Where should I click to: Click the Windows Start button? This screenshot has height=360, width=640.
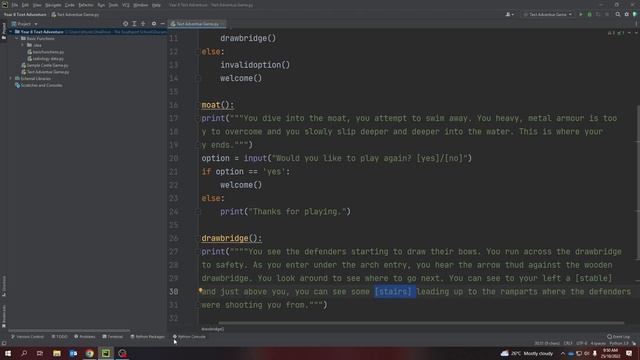pos(8,353)
